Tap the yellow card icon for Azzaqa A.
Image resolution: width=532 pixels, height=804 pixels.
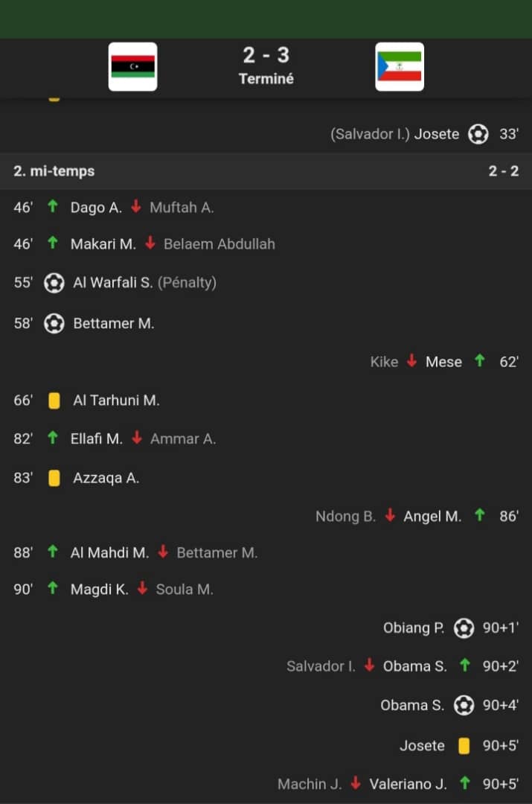click(54, 478)
